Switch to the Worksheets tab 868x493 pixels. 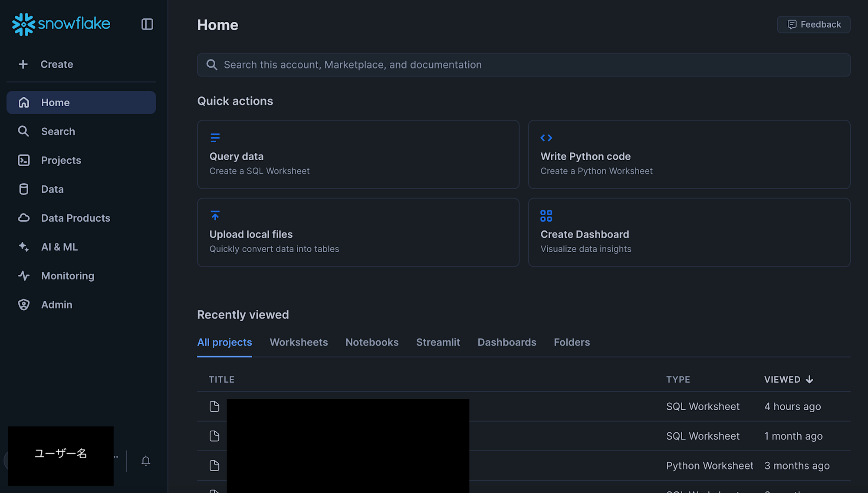(x=299, y=342)
